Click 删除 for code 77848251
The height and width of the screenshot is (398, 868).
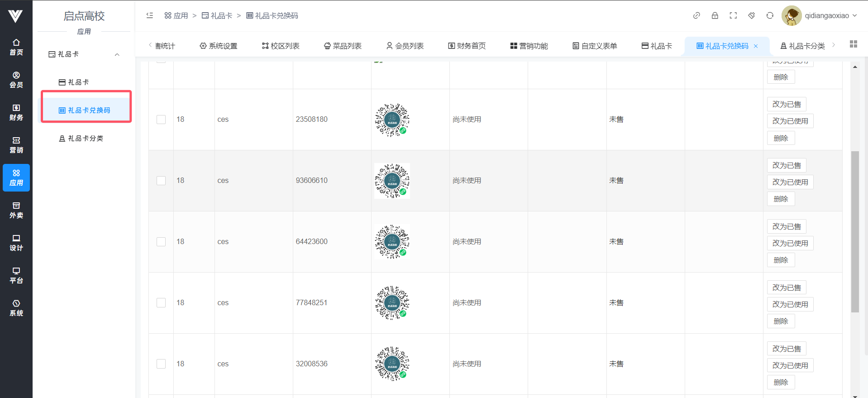click(x=781, y=321)
